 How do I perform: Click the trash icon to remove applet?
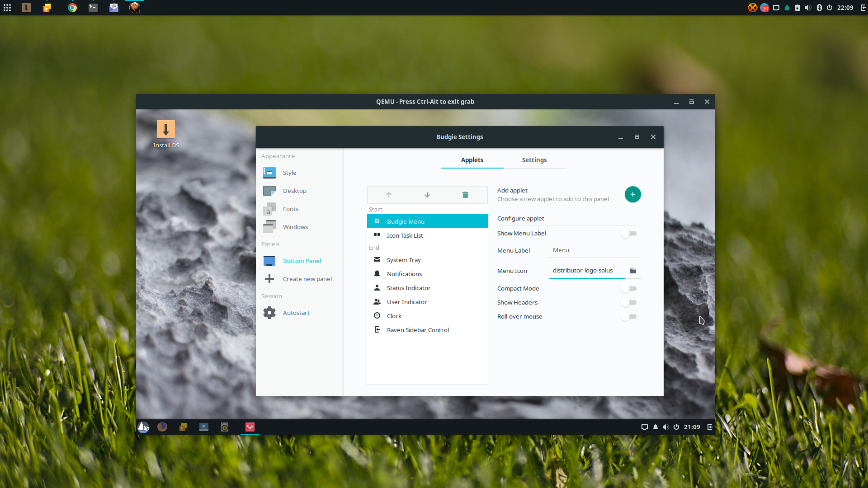click(x=465, y=195)
